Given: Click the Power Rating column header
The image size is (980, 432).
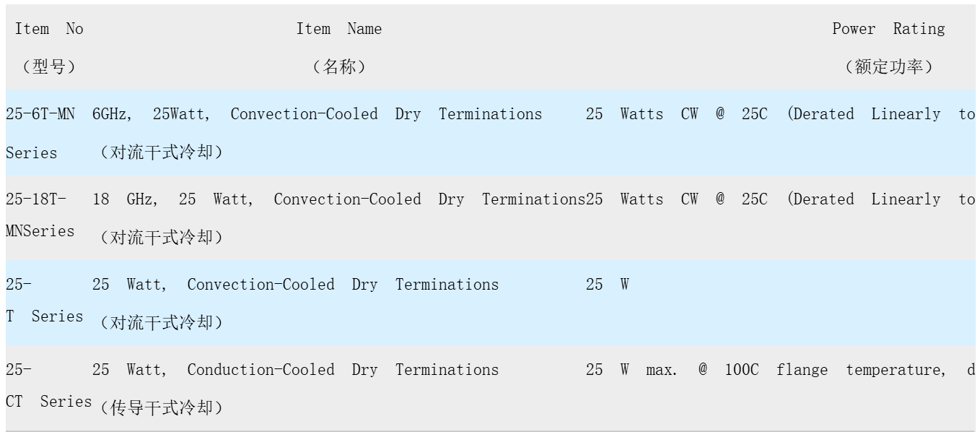Looking at the screenshot, I should [x=888, y=30].
